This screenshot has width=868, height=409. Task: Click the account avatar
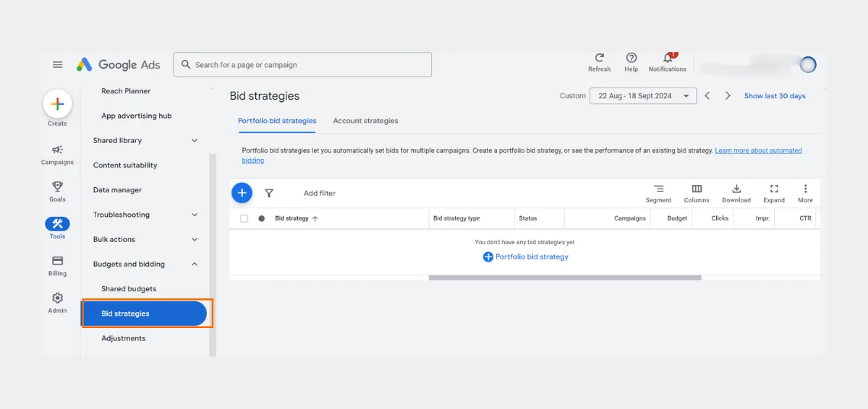click(808, 65)
